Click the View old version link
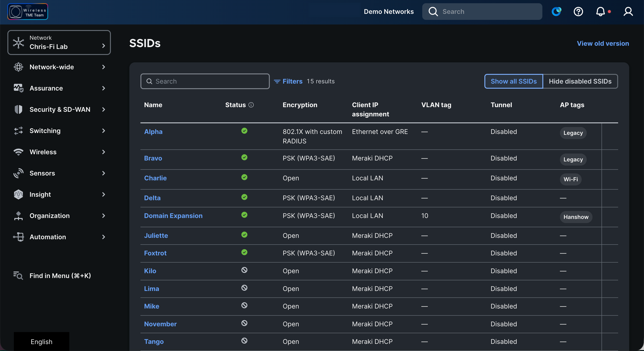Image resolution: width=644 pixels, height=351 pixels. 603,43
